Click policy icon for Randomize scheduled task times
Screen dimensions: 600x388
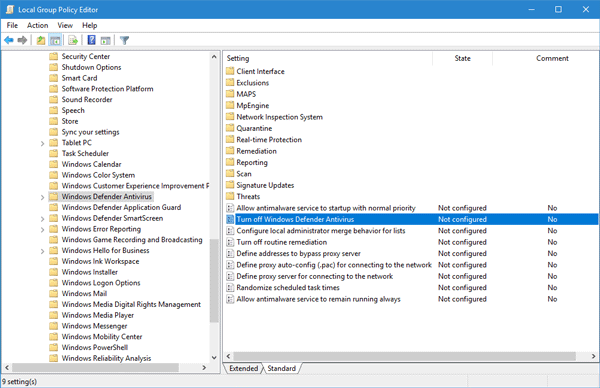pos(230,287)
